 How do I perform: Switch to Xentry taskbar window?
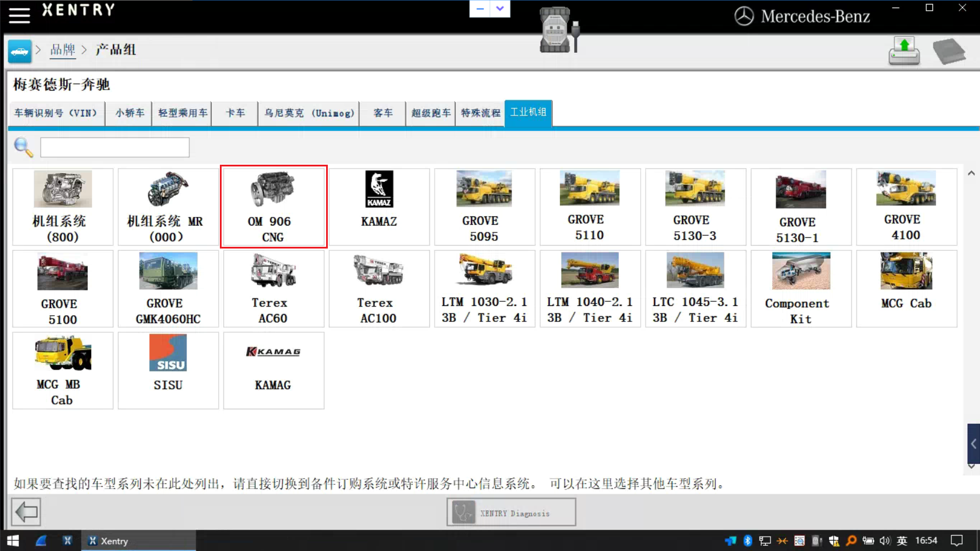pos(138,541)
